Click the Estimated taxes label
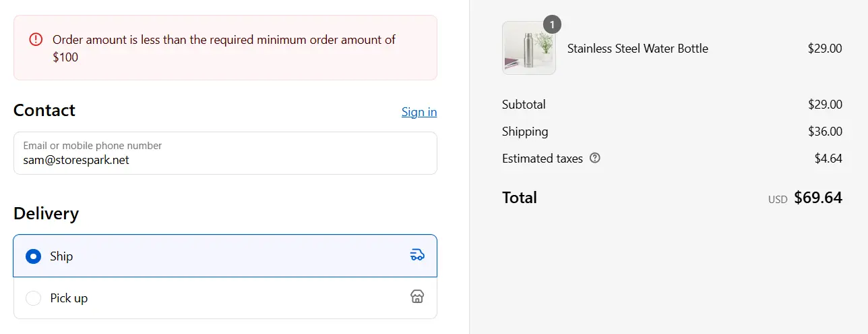The height and width of the screenshot is (334, 868). (542, 159)
